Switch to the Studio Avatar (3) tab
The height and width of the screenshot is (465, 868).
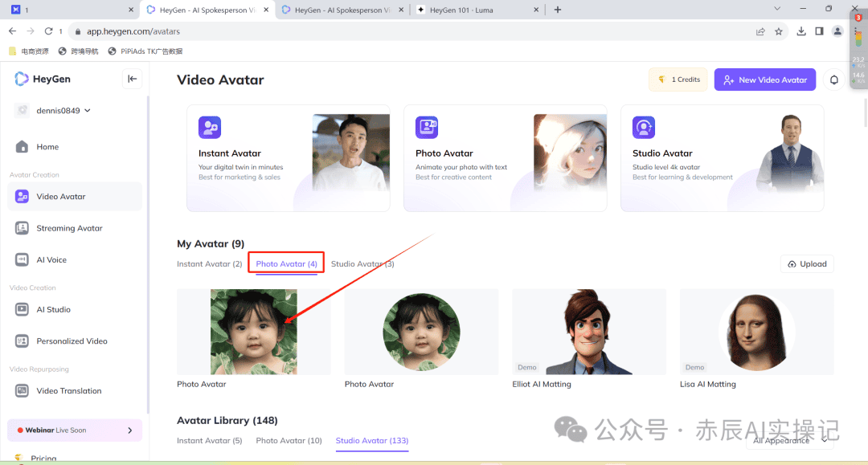coord(362,263)
